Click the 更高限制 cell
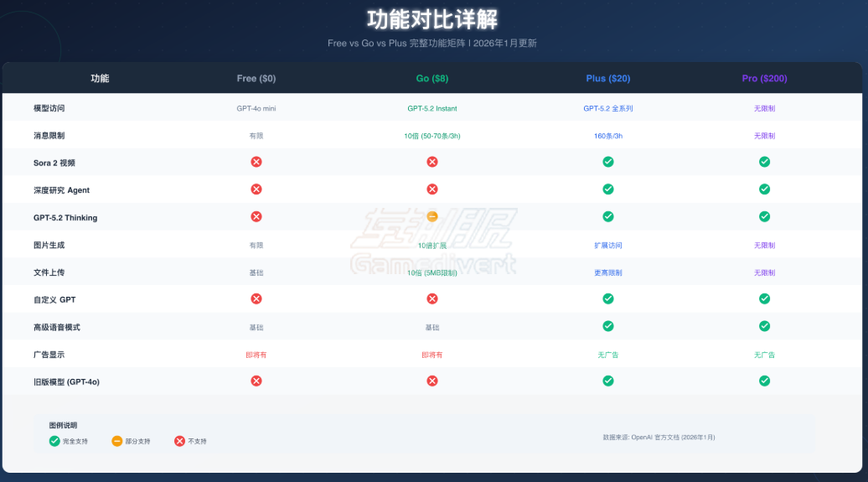The height and width of the screenshot is (482, 868). click(x=608, y=272)
